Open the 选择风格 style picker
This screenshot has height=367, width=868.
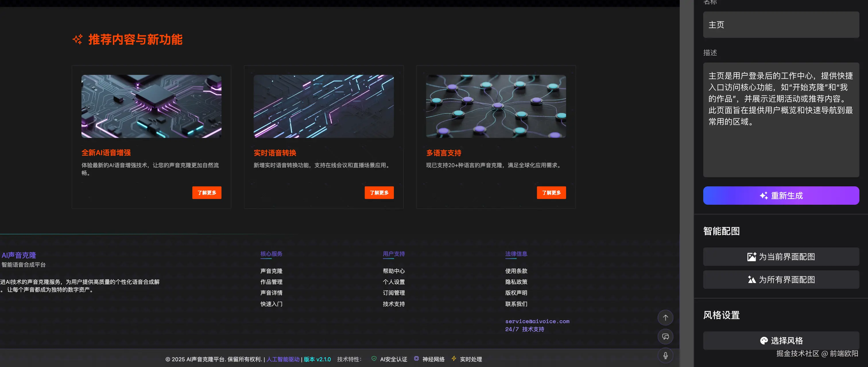pos(781,340)
